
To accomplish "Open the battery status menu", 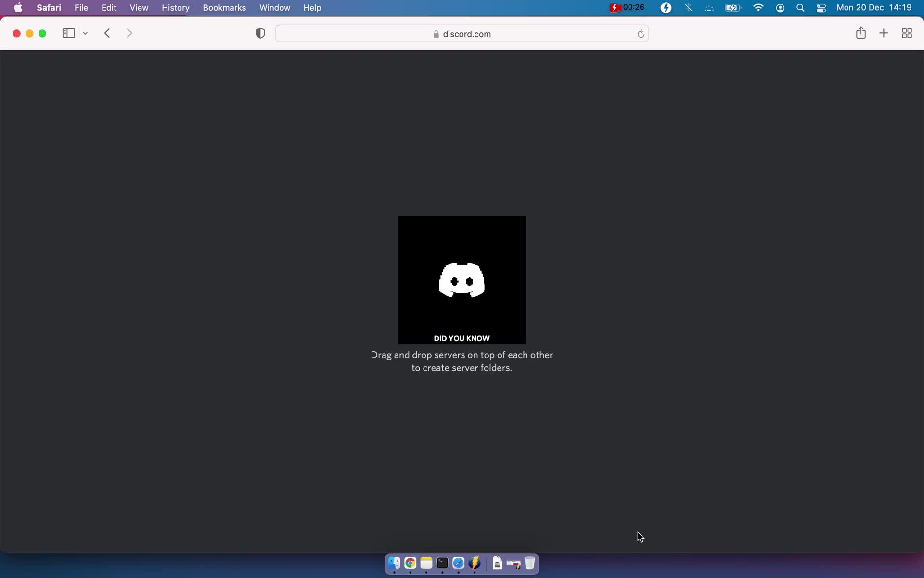I will pyautogui.click(x=733, y=8).
